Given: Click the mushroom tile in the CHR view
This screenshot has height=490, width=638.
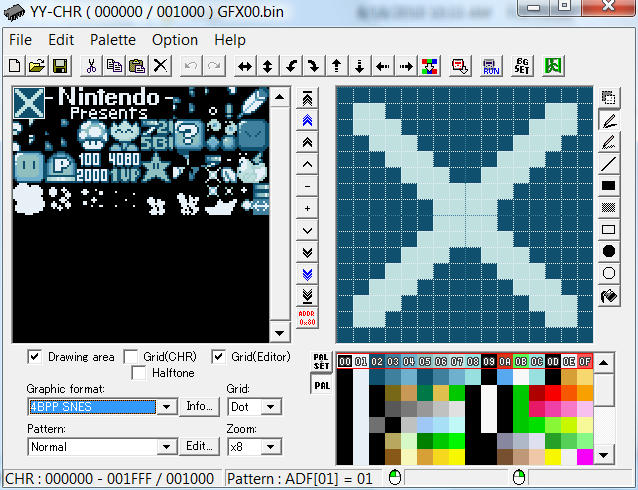Looking at the screenshot, I should [92, 136].
